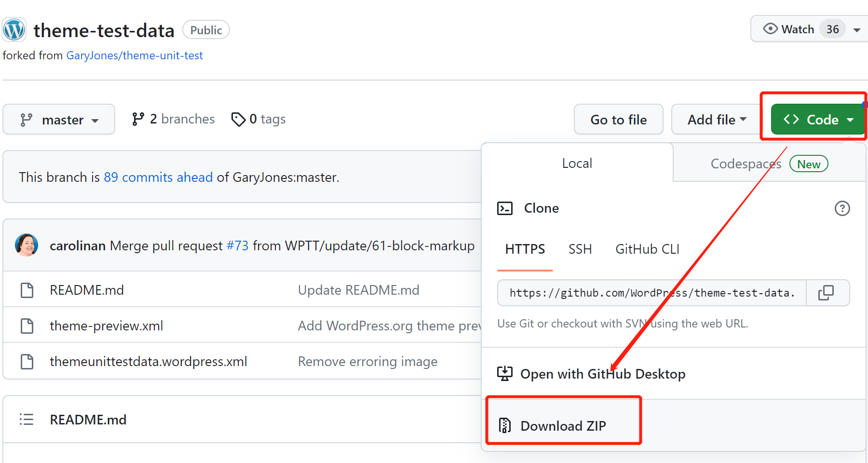Toggle the green Code dropdown button
The height and width of the screenshot is (463, 868).
click(x=818, y=119)
